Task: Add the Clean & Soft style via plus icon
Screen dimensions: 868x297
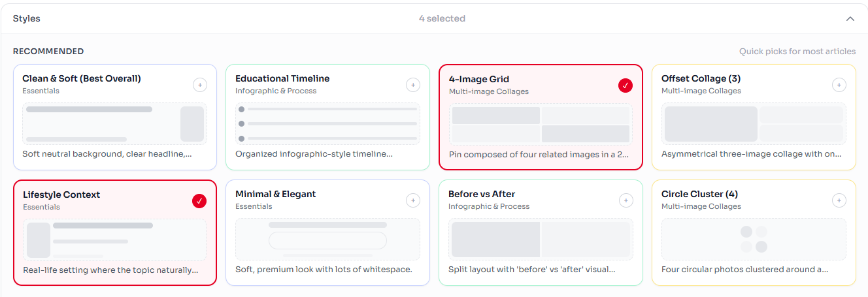Action: (200, 85)
